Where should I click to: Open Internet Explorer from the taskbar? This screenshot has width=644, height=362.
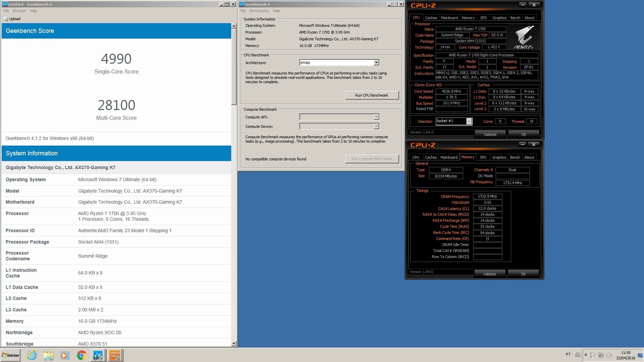tap(32, 355)
